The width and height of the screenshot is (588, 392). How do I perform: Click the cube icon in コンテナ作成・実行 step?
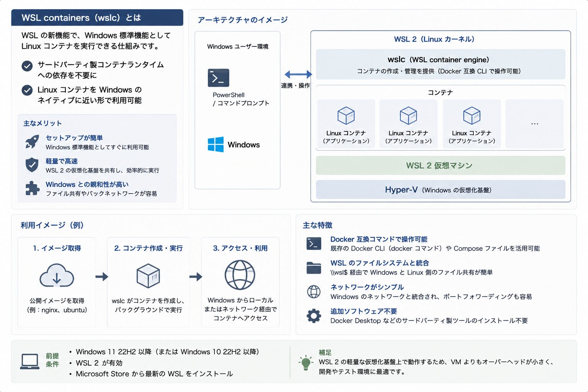(x=148, y=276)
